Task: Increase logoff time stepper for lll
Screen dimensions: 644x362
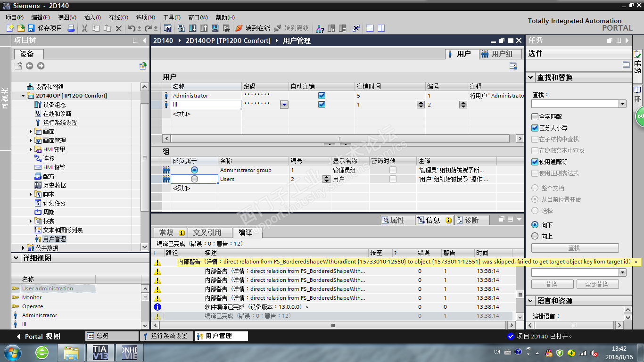Action: click(x=421, y=103)
